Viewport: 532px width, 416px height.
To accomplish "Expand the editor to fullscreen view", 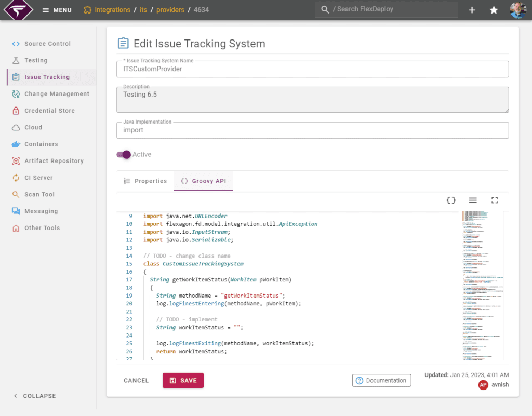I will 495,200.
